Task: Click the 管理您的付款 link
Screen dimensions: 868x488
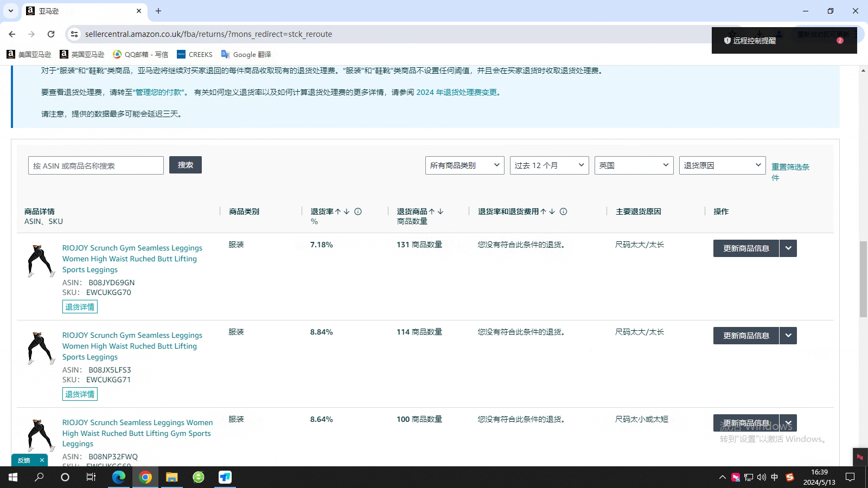Action: [x=159, y=92]
